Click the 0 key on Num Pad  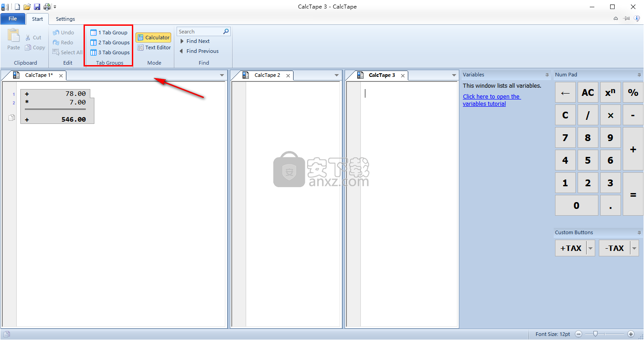click(x=576, y=205)
